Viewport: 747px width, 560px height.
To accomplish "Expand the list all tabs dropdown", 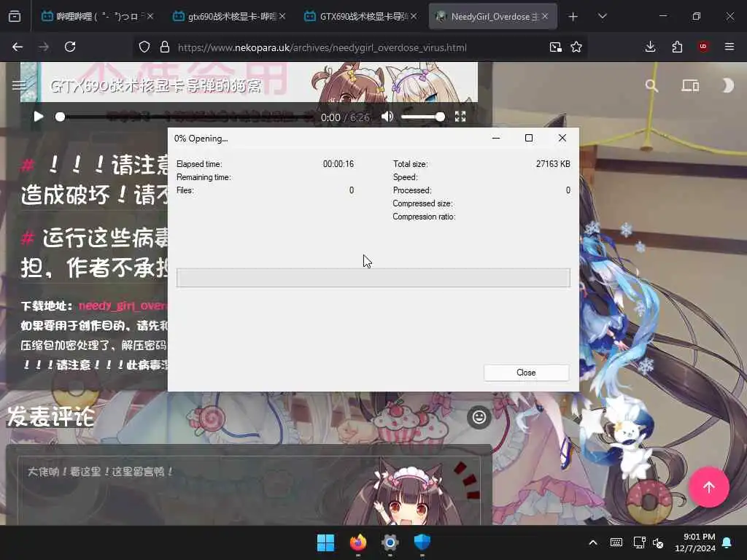I will 602,17.
